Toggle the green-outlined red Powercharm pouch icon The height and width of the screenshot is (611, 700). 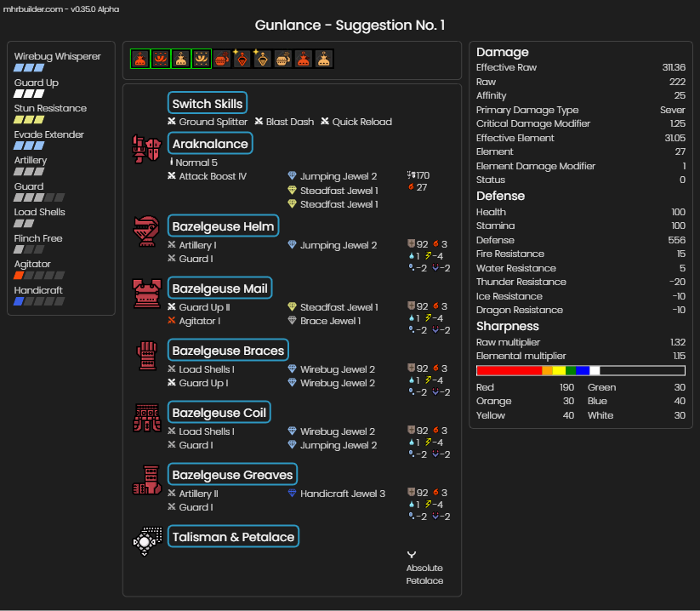[x=140, y=59]
